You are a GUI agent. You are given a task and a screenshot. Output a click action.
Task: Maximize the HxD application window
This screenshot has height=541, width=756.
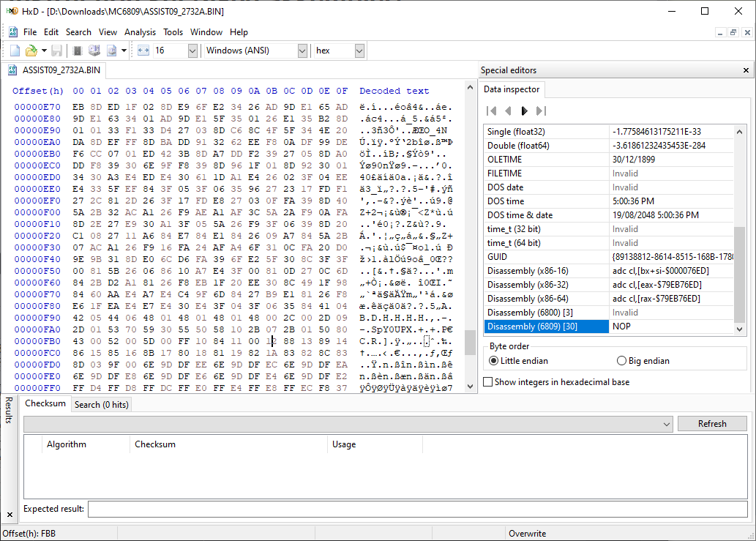705,11
